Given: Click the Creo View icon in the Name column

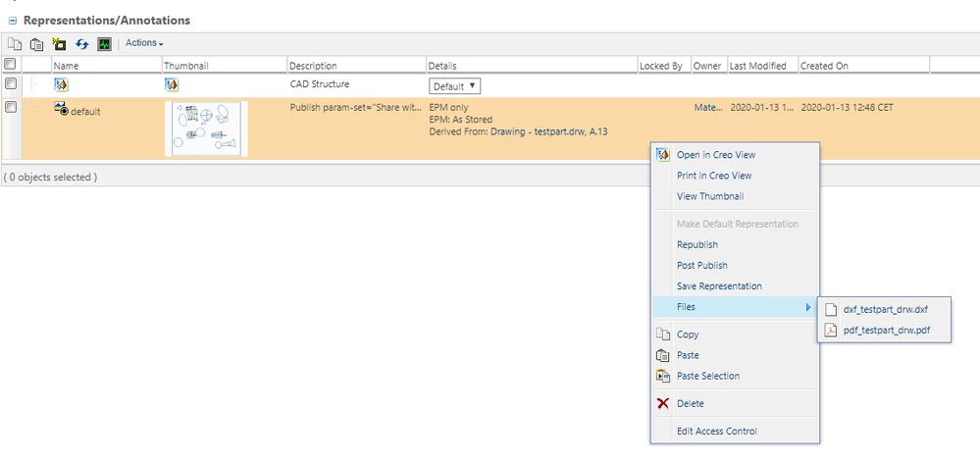Looking at the screenshot, I should (61, 84).
